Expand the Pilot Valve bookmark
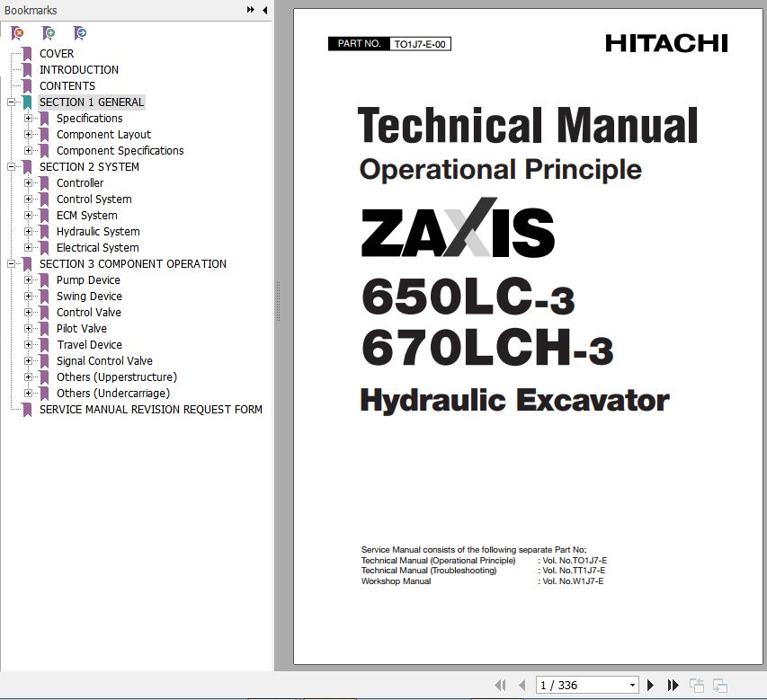This screenshot has height=700, width=767. (x=28, y=329)
